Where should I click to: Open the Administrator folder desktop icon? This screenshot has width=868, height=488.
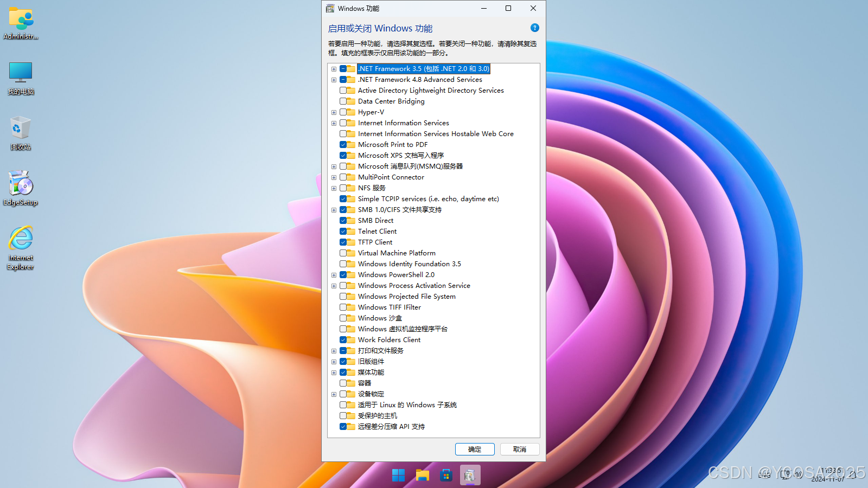pyautogui.click(x=21, y=23)
